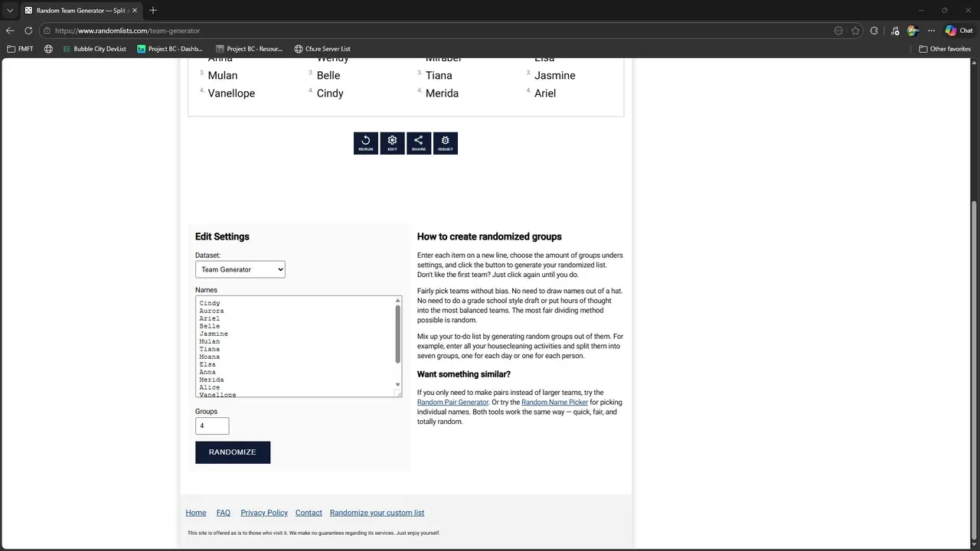Reload the page with the refresh icon
The width and height of the screenshot is (980, 551).
28,31
